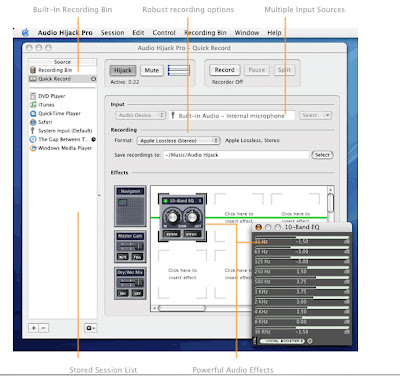Image resolution: width=400 pixels, height=376 pixels.
Task: Click the Split button
Action: point(284,70)
